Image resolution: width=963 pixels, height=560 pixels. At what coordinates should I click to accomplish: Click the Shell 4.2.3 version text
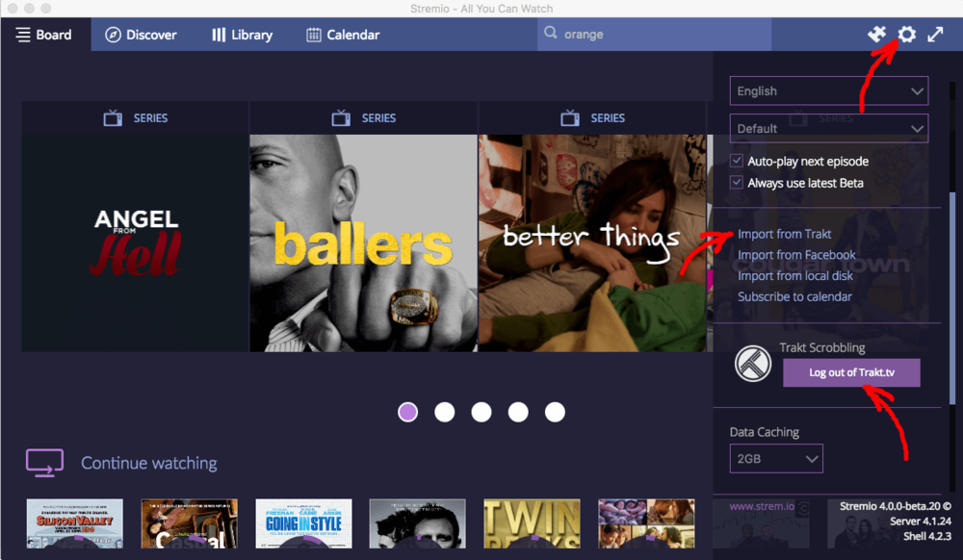[926, 536]
